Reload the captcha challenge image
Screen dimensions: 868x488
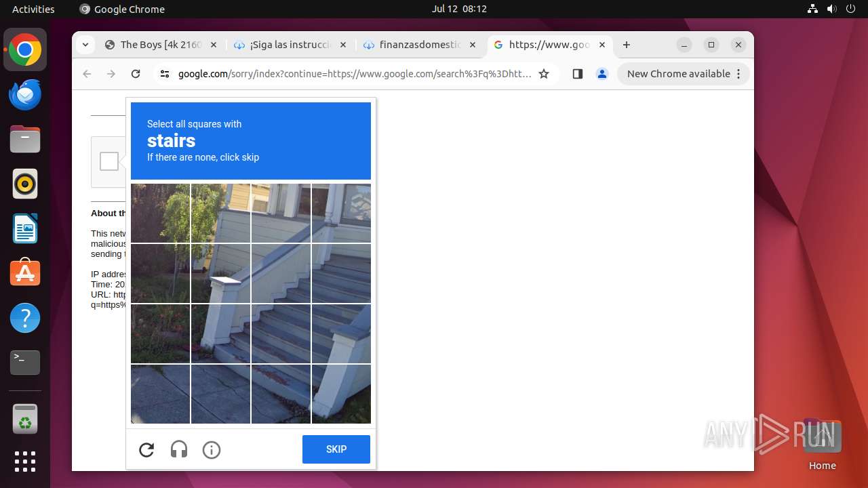click(x=146, y=449)
